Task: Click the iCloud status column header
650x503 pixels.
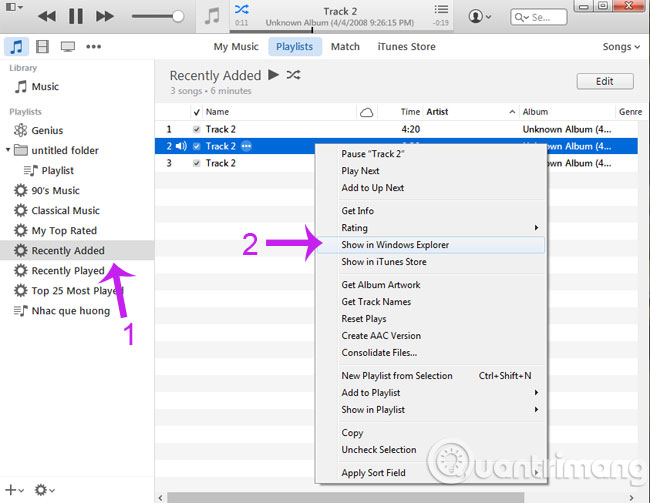Action: click(x=366, y=112)
